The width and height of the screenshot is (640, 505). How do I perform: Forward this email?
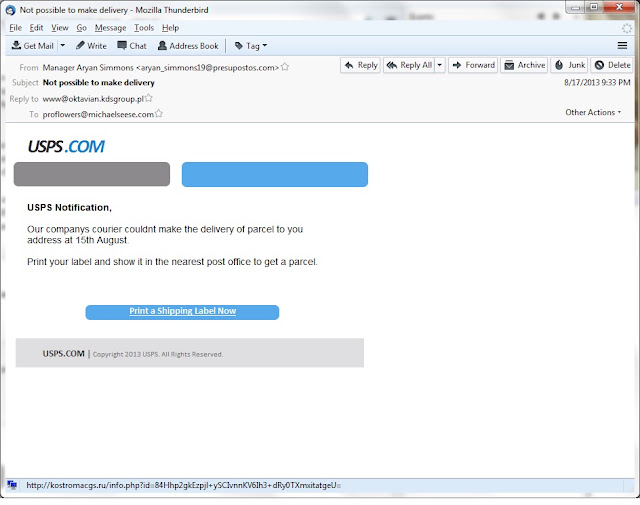coord(473,65)
